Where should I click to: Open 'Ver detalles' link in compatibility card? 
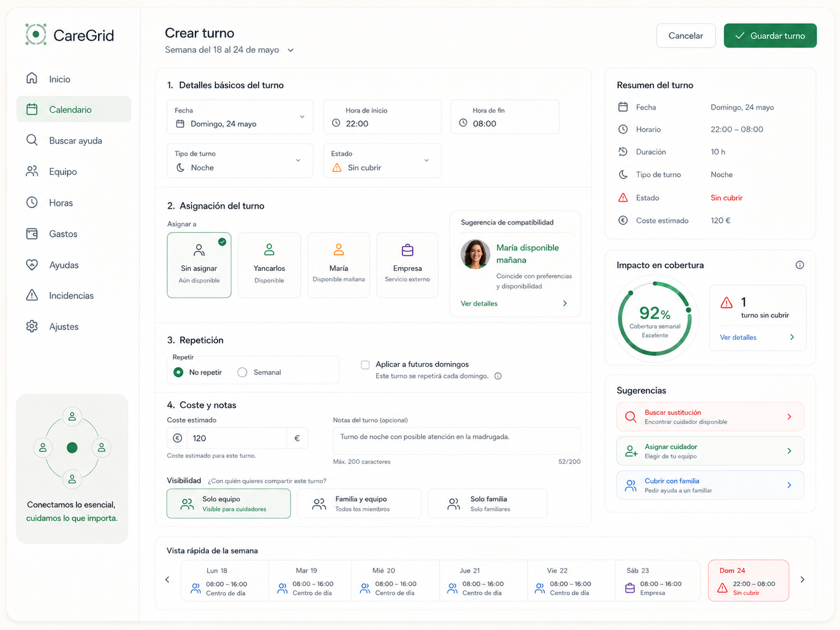pyautogui.click(x=479, y=303)
